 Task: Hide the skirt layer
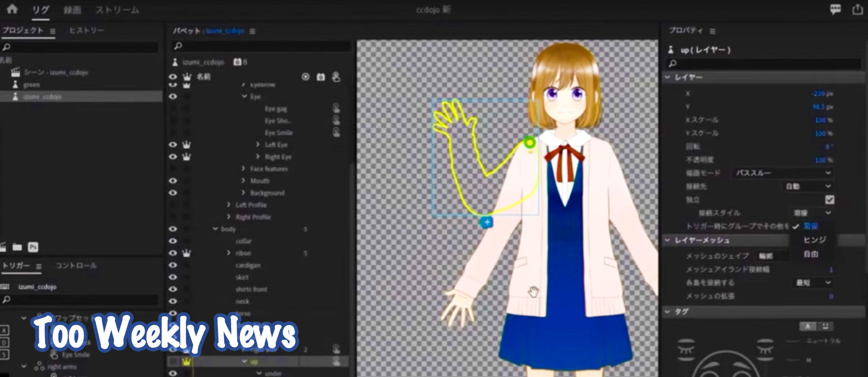[x=173, y=277]
